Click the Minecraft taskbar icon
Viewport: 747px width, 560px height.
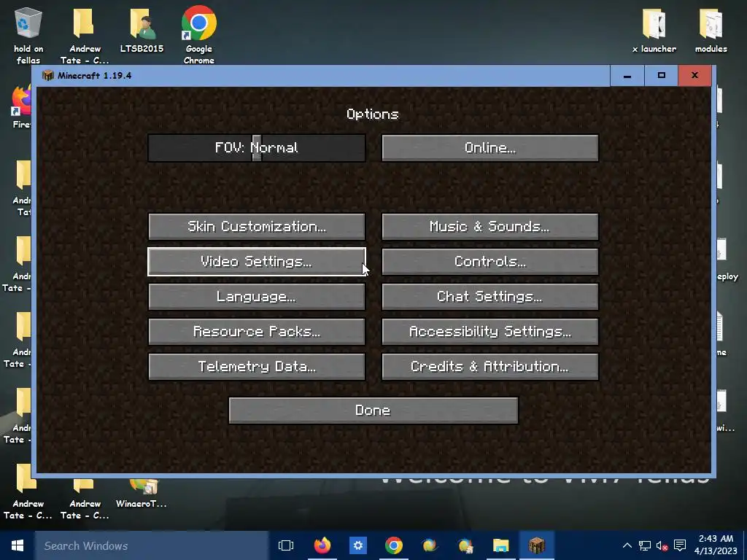[x=536, y=545]
